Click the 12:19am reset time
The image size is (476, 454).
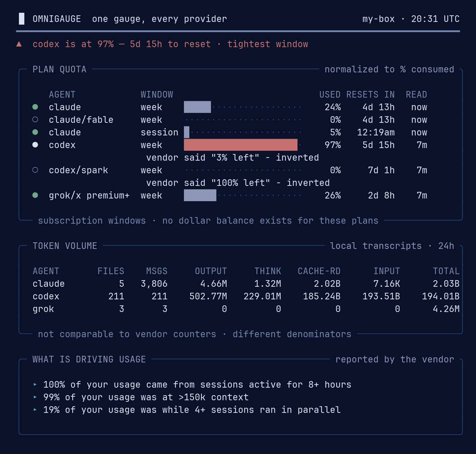376,132
